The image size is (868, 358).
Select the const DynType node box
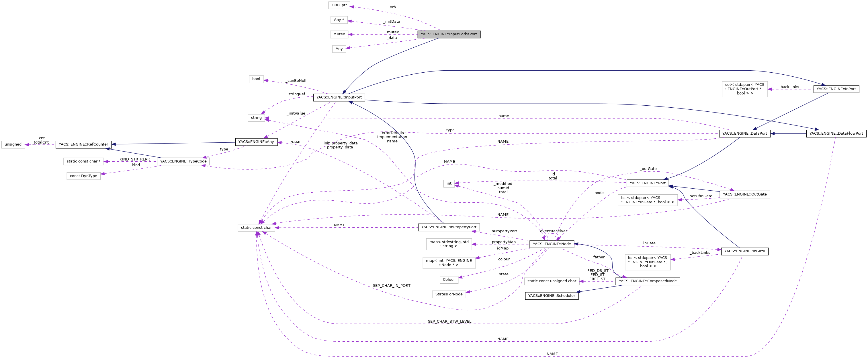84,176
